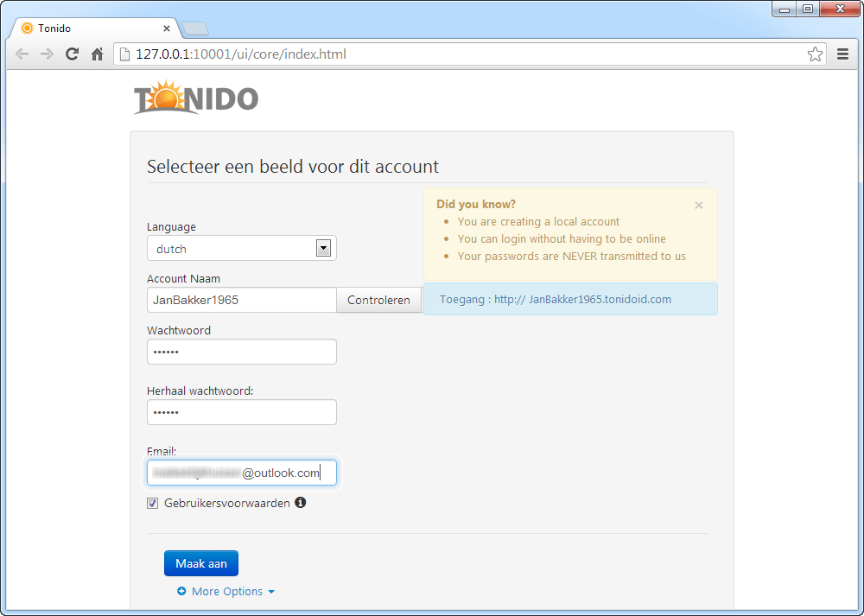Minimize the browser window
The width and height of the screenshot is (864, 616).
pos(785,9)
